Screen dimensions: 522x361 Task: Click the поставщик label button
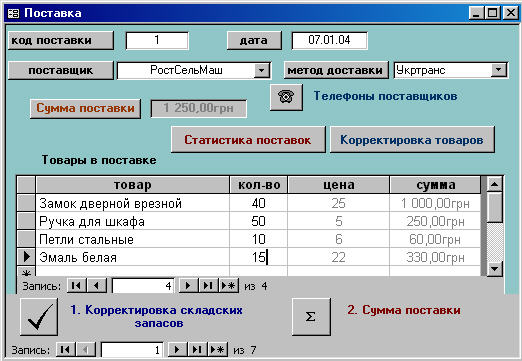(x=61, y=70)
